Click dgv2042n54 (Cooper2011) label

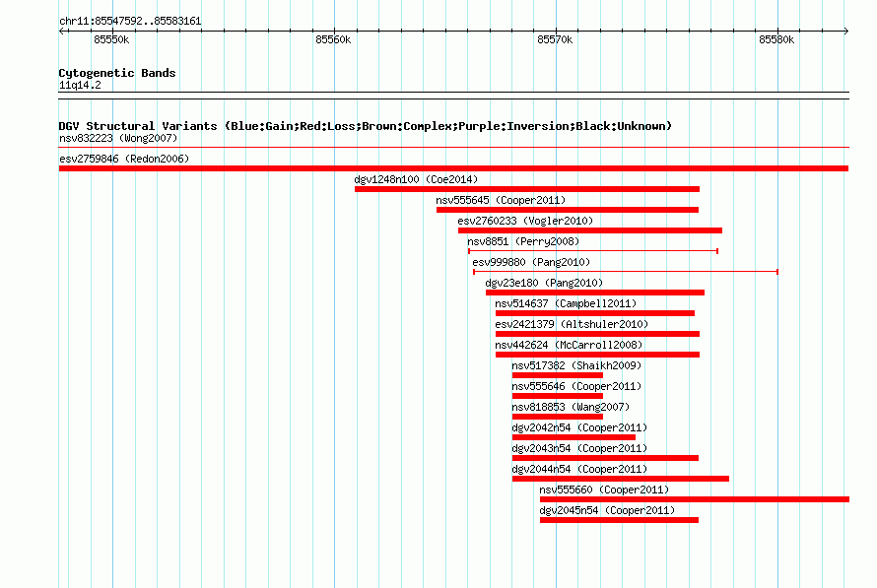pyautogui.click(x=579, y=427)
